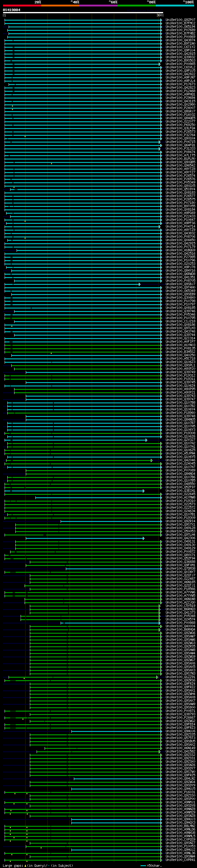
Task: Select hit label UniRef100_O50053
Action: [x=180, y=531]
